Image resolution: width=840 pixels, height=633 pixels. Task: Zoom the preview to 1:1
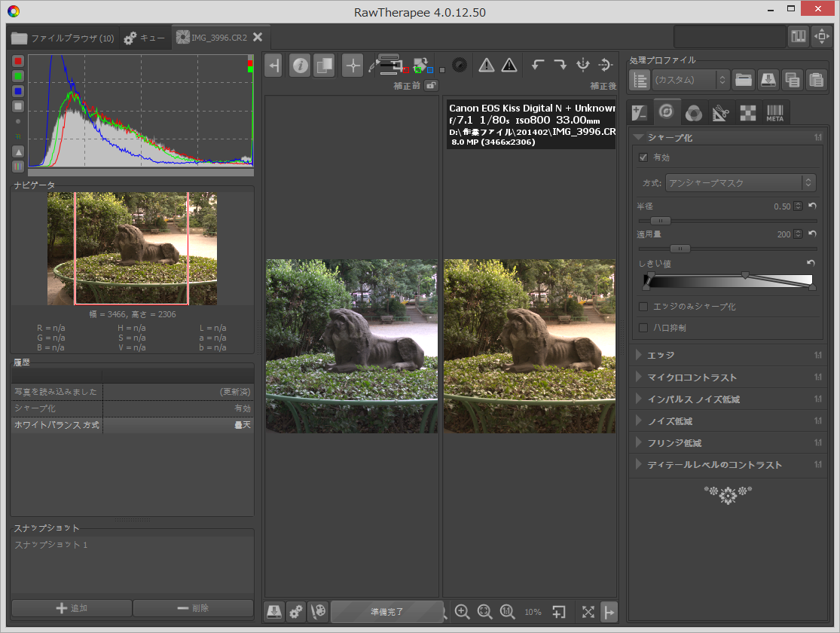pyautogui.click(x=508, y=612)
